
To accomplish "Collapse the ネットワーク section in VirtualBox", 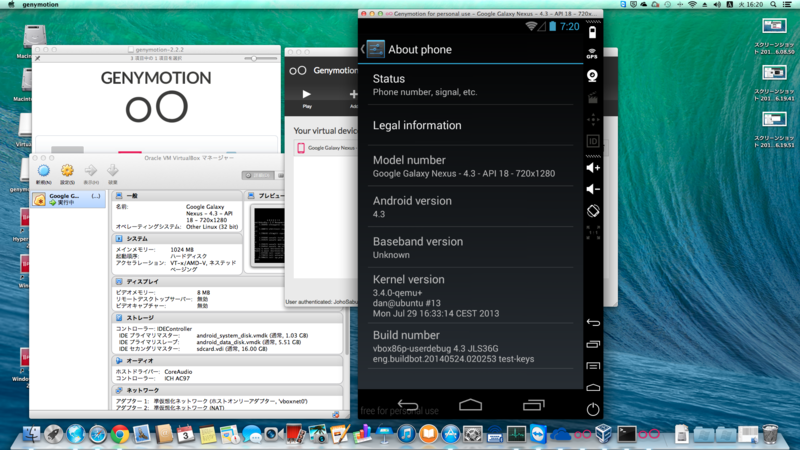I will [x=228, y=390].
